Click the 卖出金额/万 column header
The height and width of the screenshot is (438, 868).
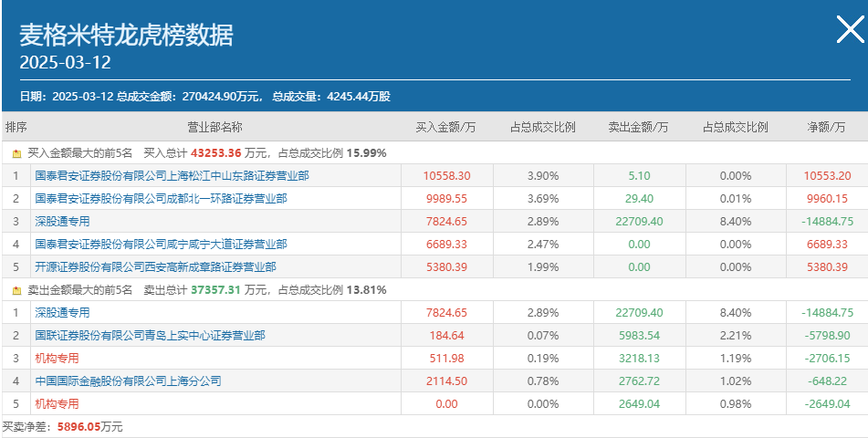coord(638,128)
